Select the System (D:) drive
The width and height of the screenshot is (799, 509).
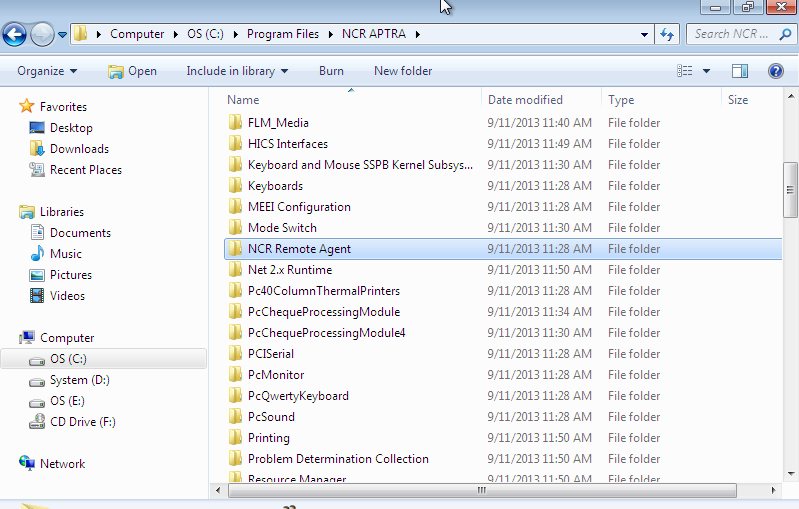pyautogui.click(x=79, y=380)
